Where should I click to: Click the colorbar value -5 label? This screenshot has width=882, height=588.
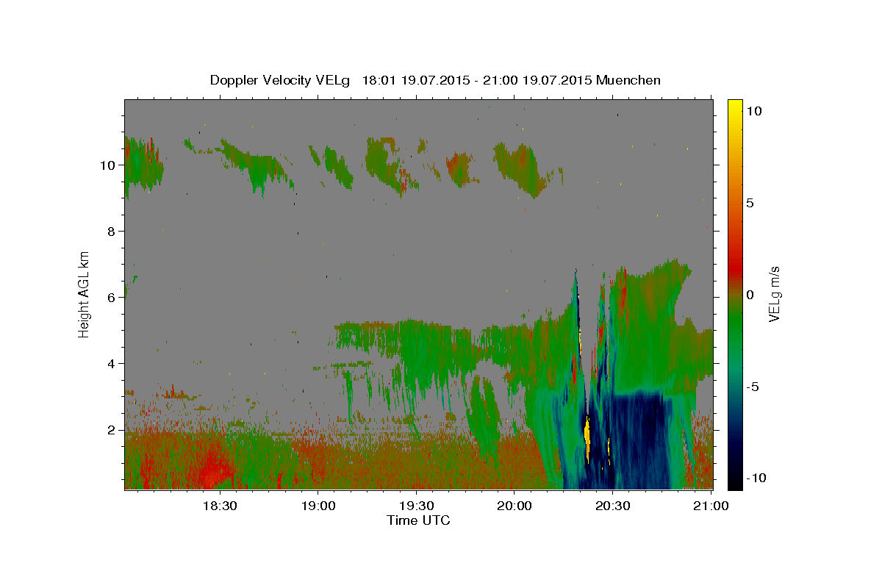[752, 387]
